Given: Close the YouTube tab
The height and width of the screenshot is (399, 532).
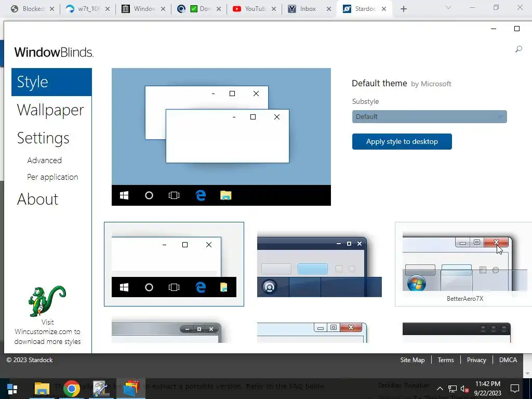Looking at the screenshot, I should pos(273,9).
